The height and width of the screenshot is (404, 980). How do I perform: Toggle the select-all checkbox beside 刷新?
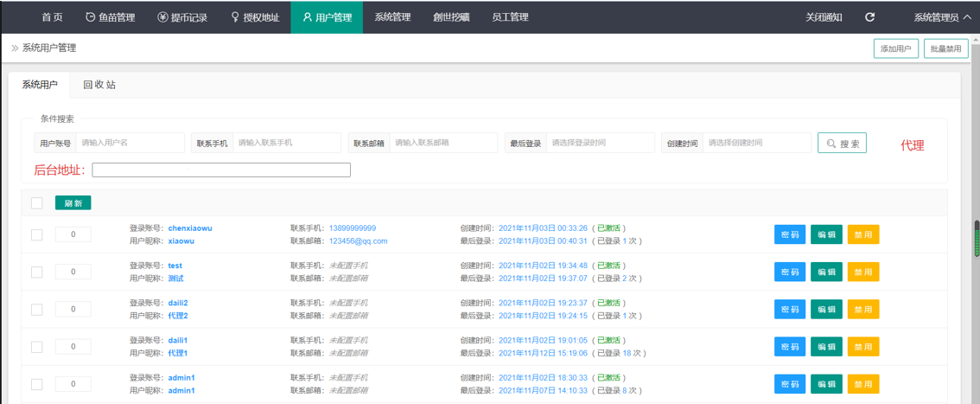(x=36, y=203)
